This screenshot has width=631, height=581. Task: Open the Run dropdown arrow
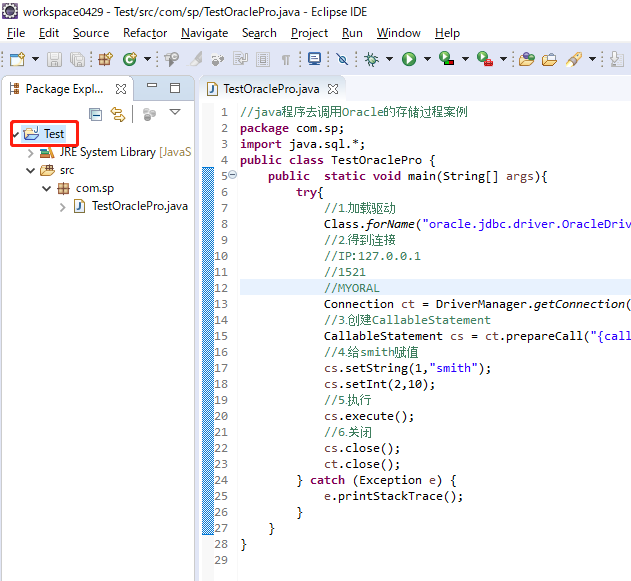(427, 59)
